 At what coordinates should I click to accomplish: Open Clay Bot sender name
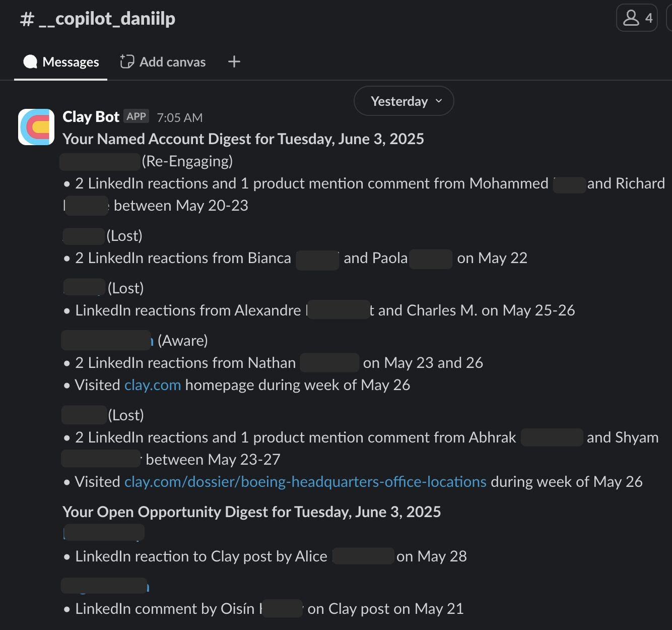[x=91, y=117]
